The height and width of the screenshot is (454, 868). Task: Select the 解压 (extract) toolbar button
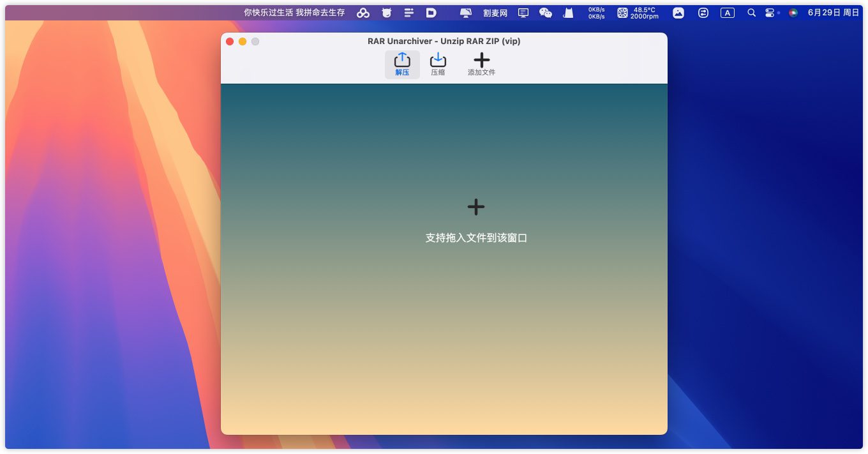[x=402, y=64]
